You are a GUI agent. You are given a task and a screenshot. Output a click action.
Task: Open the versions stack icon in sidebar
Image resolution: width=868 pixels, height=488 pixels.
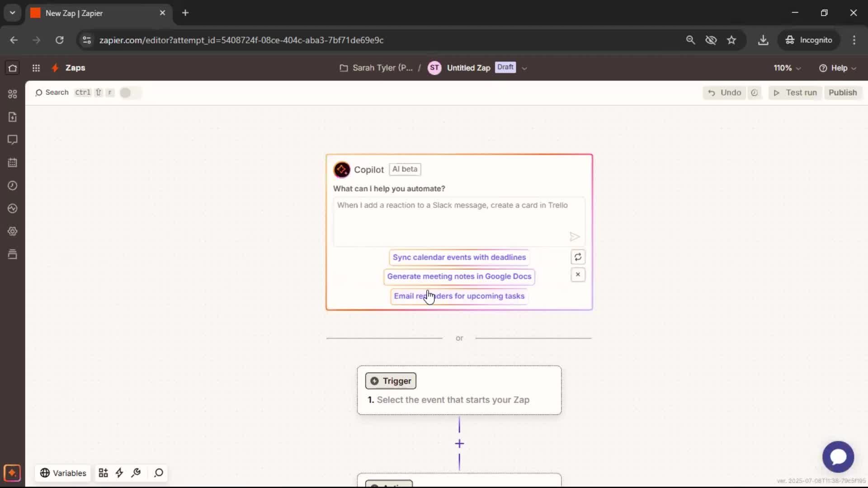12,254
